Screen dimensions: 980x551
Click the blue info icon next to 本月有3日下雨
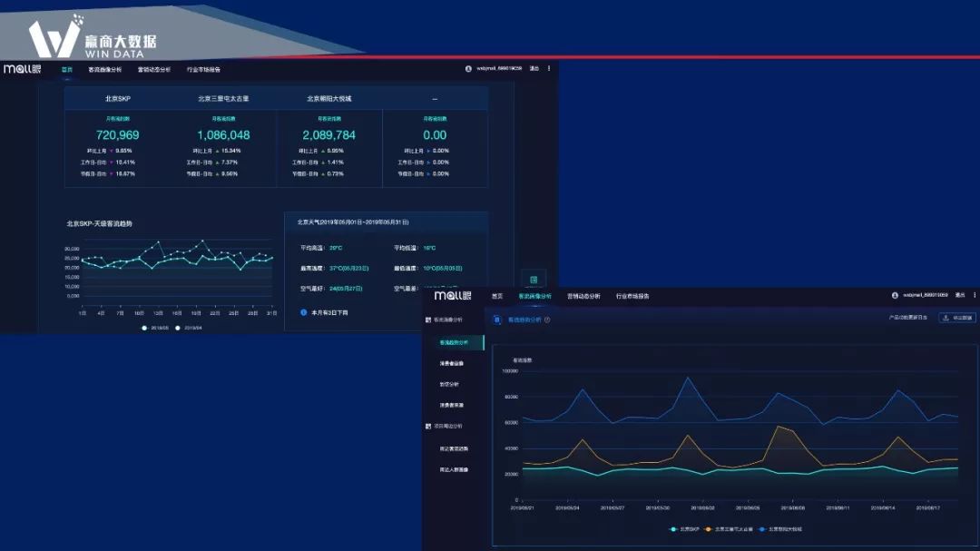point(303,312)
